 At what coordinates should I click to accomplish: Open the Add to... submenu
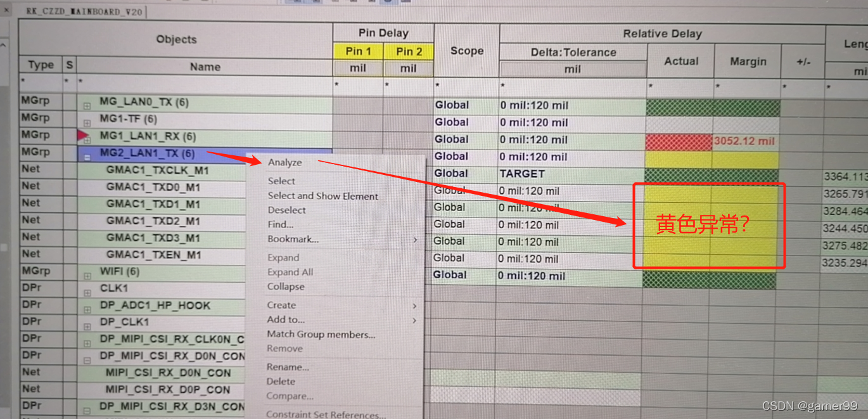click(286, 319)
